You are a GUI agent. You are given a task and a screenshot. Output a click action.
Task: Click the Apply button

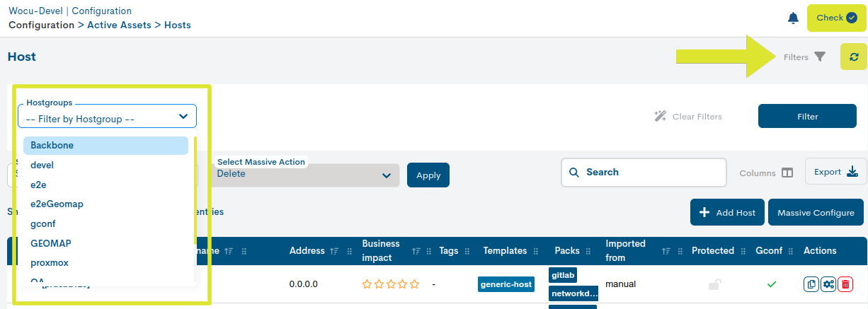428,175
